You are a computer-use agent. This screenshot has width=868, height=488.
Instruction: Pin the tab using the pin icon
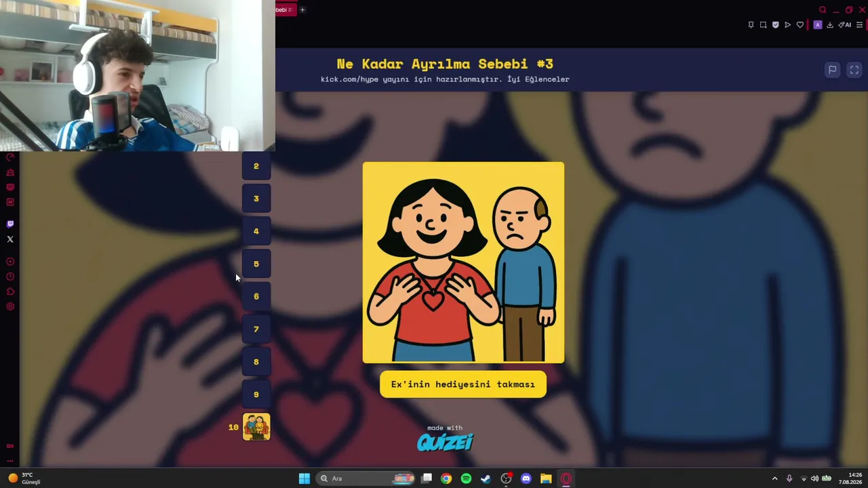(751, 25)
